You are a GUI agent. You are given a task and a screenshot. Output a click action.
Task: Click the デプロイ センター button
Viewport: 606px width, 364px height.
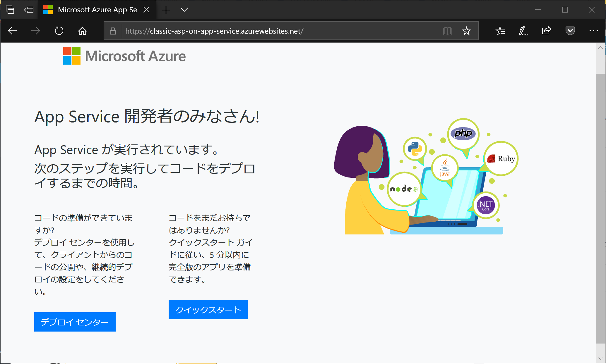(x=75, y=322)
